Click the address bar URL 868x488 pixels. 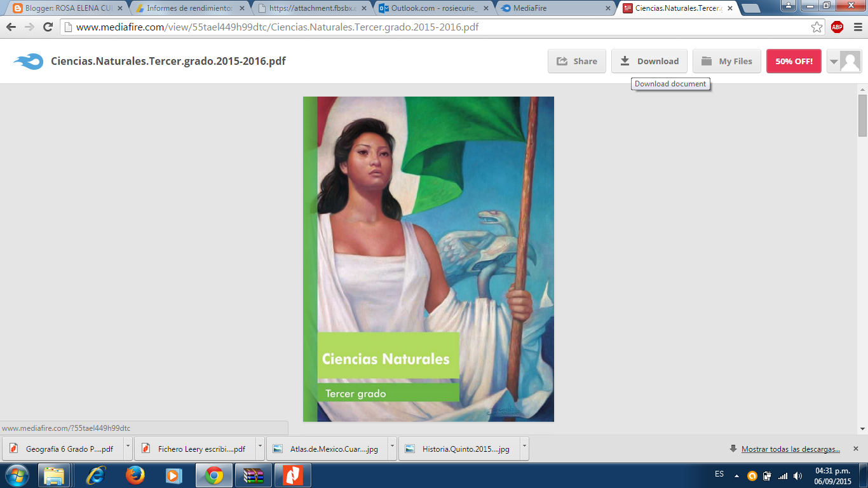click(x=277, y=27)
